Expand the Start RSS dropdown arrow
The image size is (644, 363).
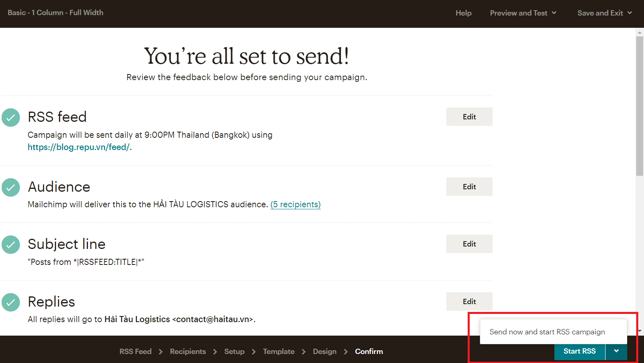[616, 351]
